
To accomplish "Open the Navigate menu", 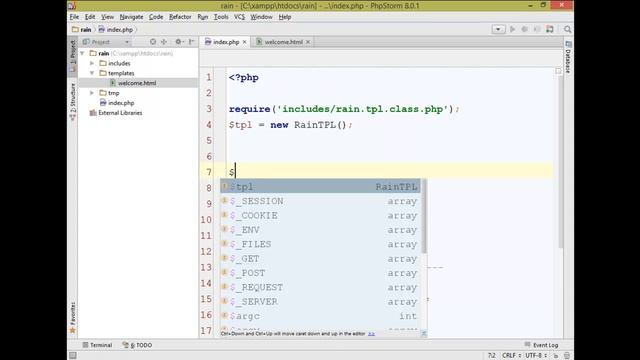I will 131,17.
